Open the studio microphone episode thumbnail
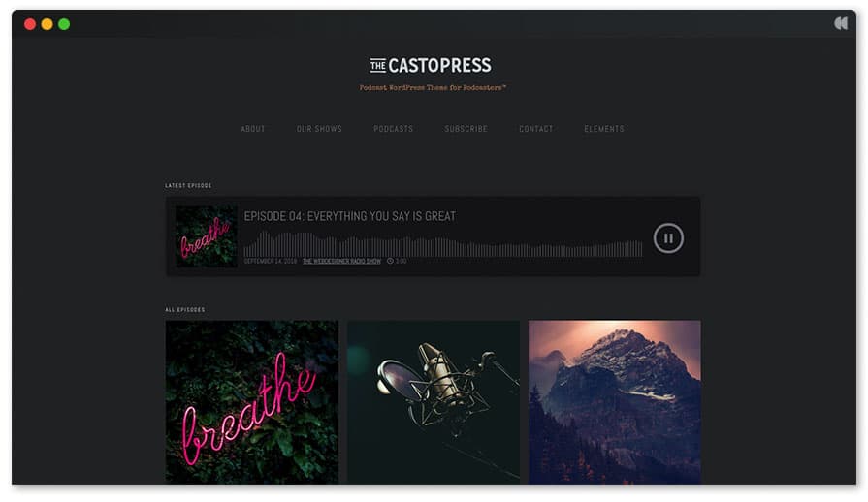 [x=434, y=402]
